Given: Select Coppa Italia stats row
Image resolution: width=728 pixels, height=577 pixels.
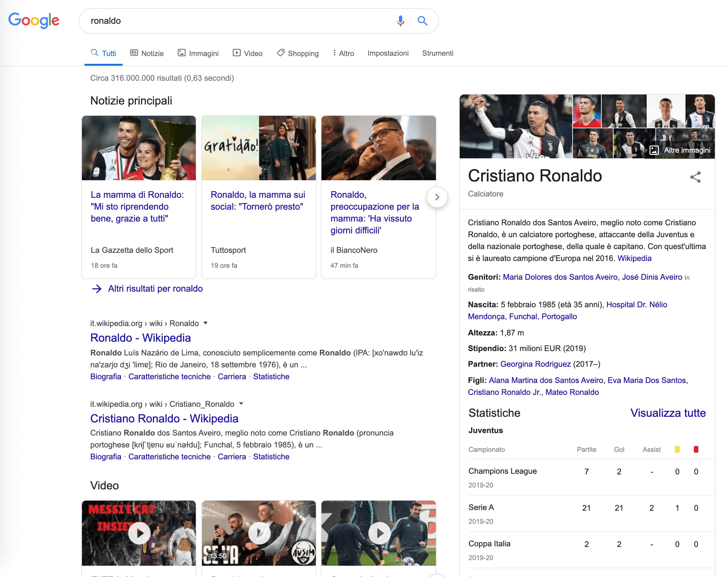Looking at the screenshot, I should [591, 550].
